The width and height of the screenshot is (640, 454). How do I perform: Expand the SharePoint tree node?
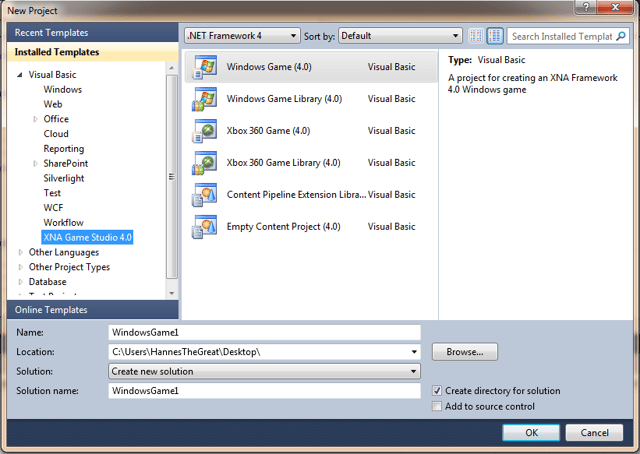point(35,164)
